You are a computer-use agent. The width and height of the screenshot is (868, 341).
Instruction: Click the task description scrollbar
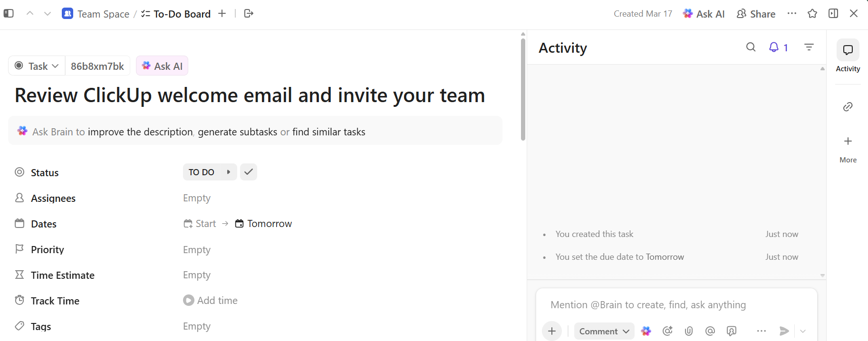pyautogui.click(x=523, y=90)
